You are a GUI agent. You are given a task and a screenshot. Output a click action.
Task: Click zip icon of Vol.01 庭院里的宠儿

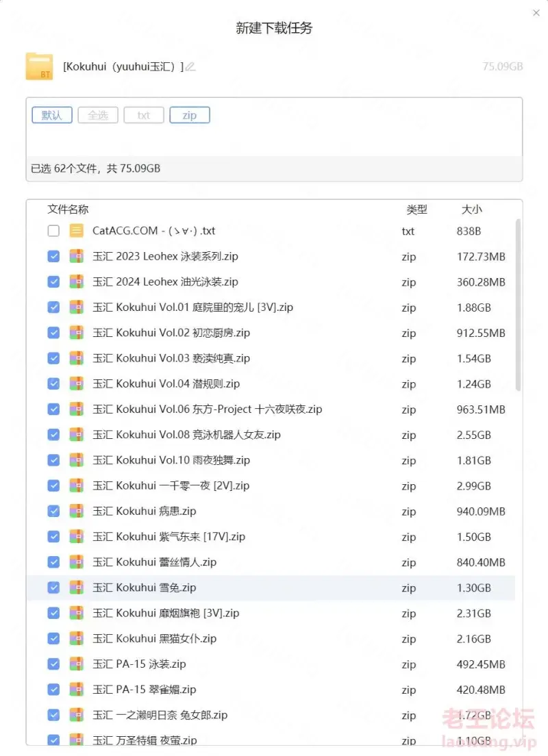pyautogui.click(x=76, y=307)
